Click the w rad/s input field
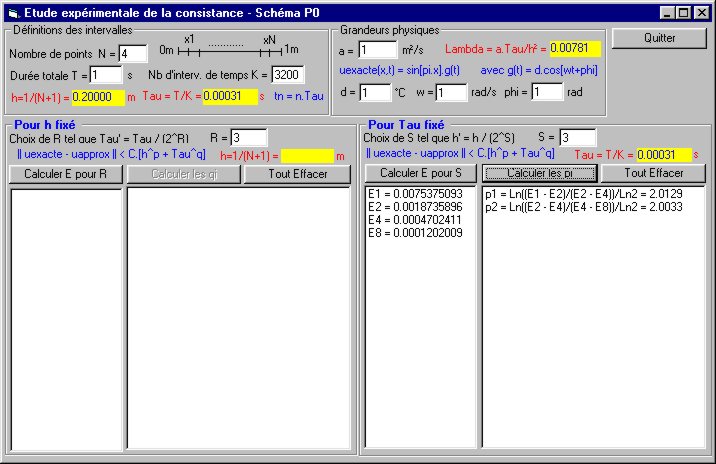 coord(452,92)
